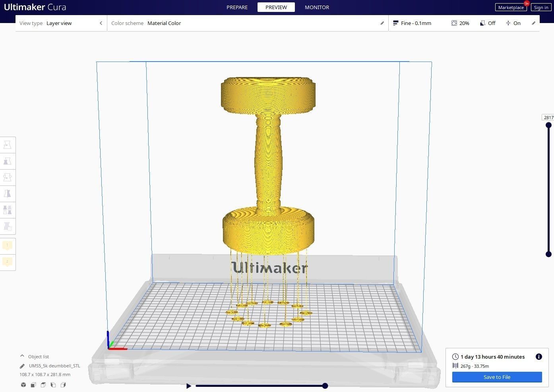Click the 108.7 x 108.7 x 281.8 mm dimensions

coord(45,375)
